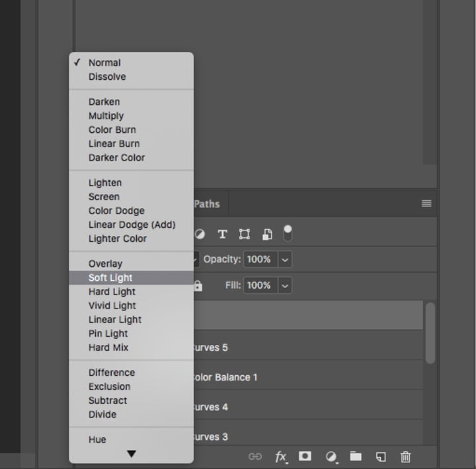Image resolution: width=476 pixels, height=469 pixels.
Task: Select Overlay blend mode
Action: [x=131, y=264]
